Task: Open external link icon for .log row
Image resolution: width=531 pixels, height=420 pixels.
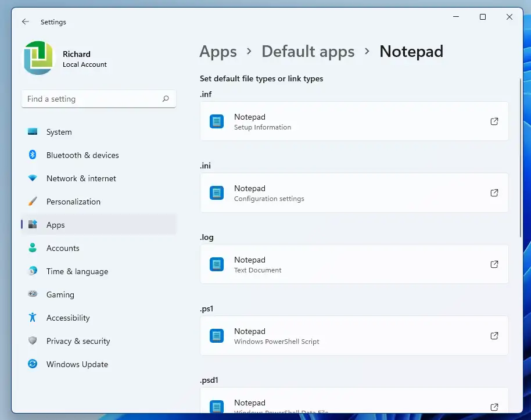Action: (x=494, y=264)
